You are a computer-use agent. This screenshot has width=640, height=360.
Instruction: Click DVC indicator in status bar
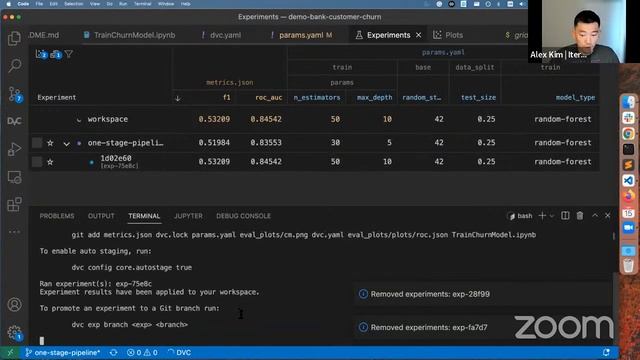pyautogui.click(x=179, y=353)
